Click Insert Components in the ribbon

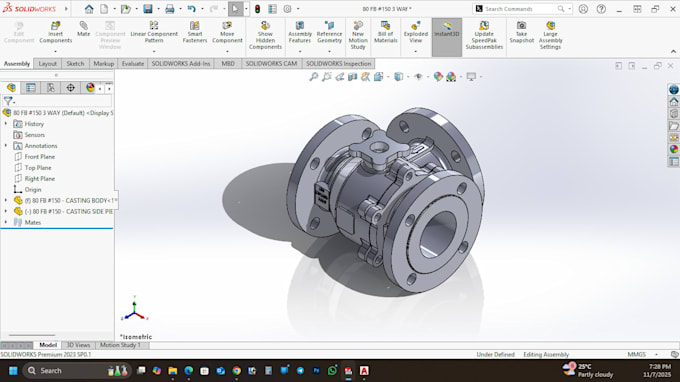pyautogui.click(x=56, y=33)
